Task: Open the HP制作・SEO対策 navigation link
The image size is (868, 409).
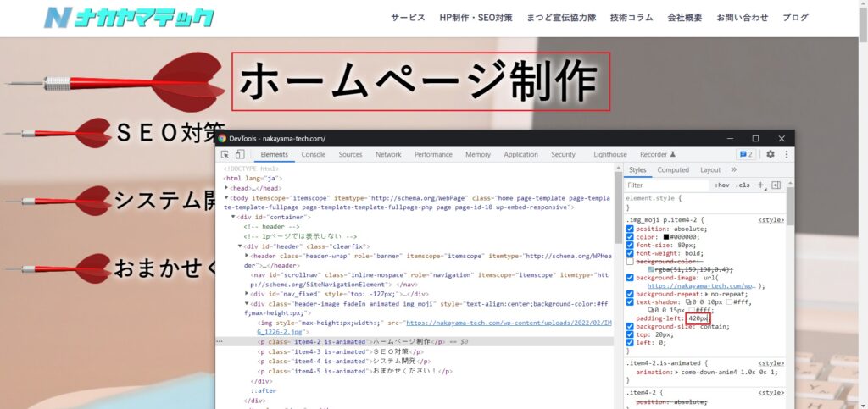Action: [476, 18]
